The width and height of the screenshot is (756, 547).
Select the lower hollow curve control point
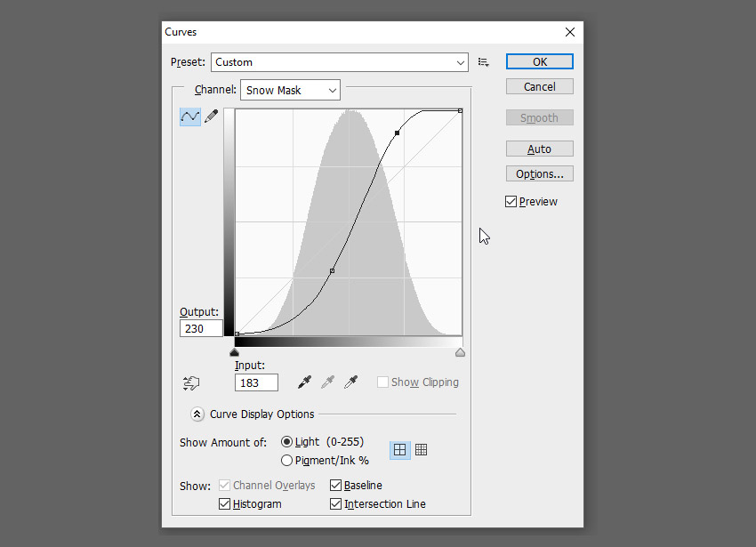(332, 271)
